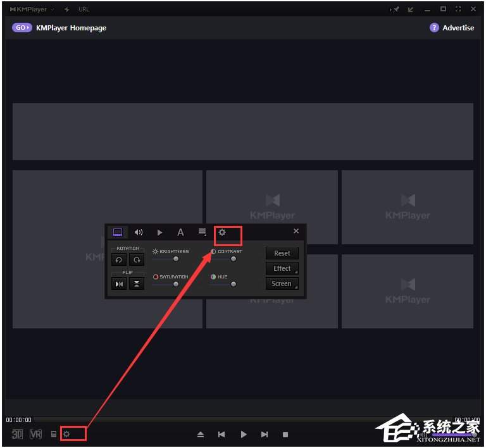Open control box gear in bottom bar
Image resolution: width=486 pixels, height=448 pixels.
[66, 434]
